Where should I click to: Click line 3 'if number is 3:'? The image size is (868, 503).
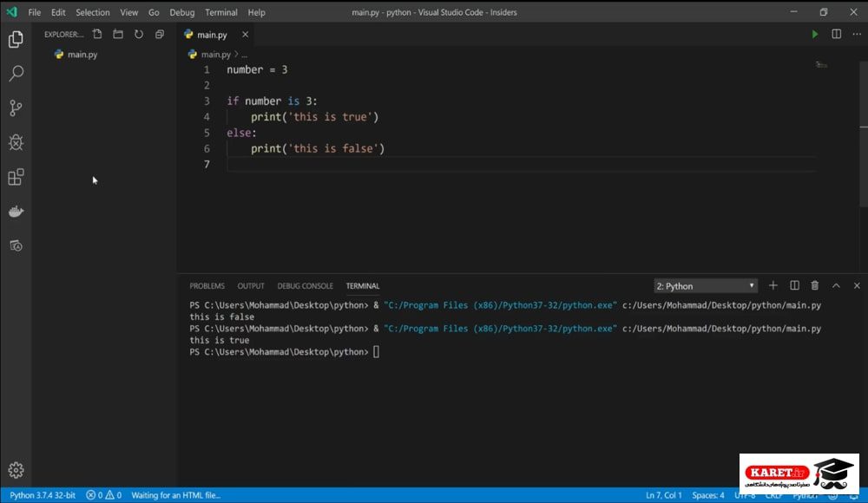pyautogui.click(x=272, y=101)
